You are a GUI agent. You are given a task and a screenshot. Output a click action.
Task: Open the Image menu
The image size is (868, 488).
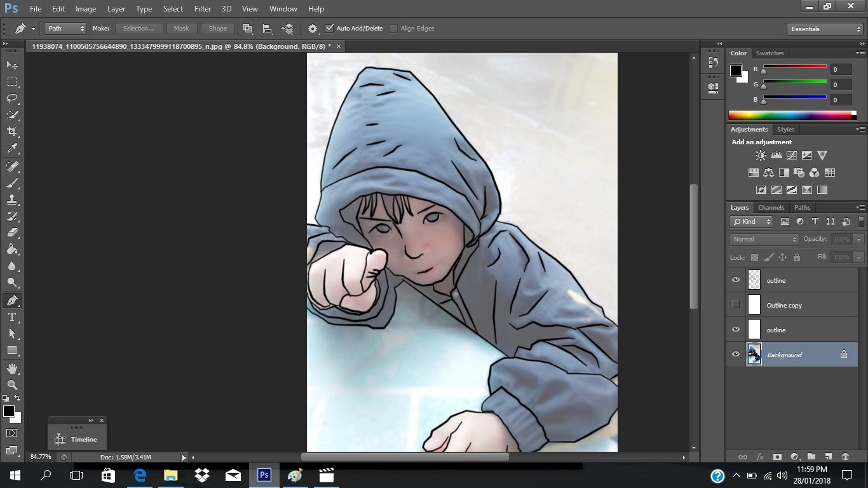pos(86,9)
